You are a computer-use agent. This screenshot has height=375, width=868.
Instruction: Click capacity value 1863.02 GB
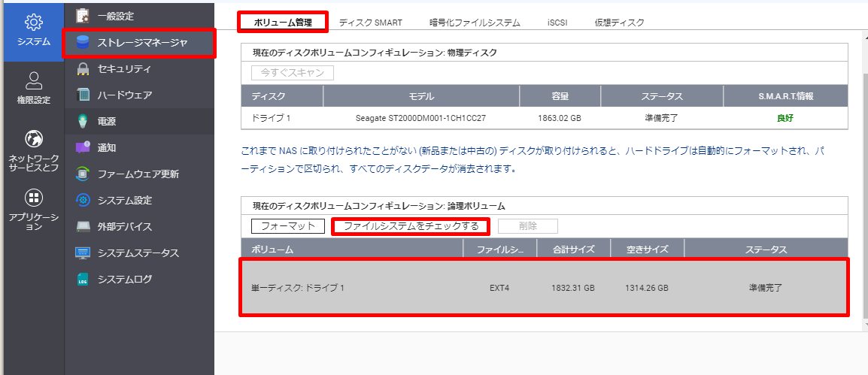559,118
